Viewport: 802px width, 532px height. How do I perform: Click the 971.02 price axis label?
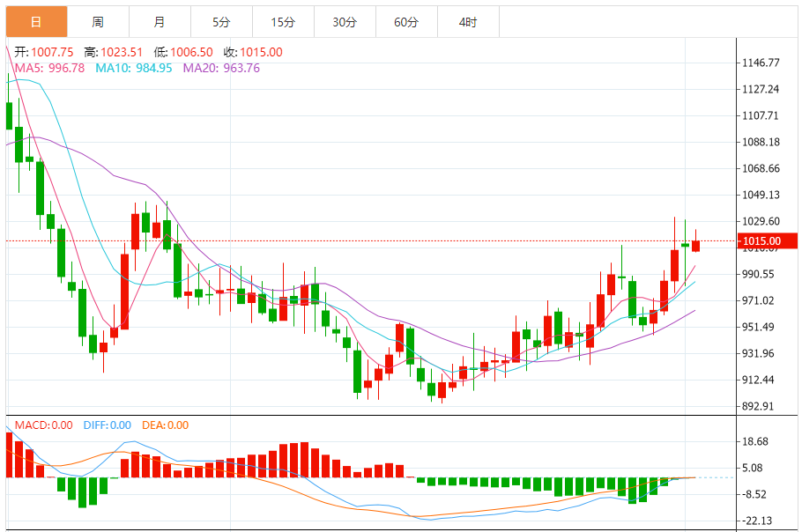[x=759, y=300]
